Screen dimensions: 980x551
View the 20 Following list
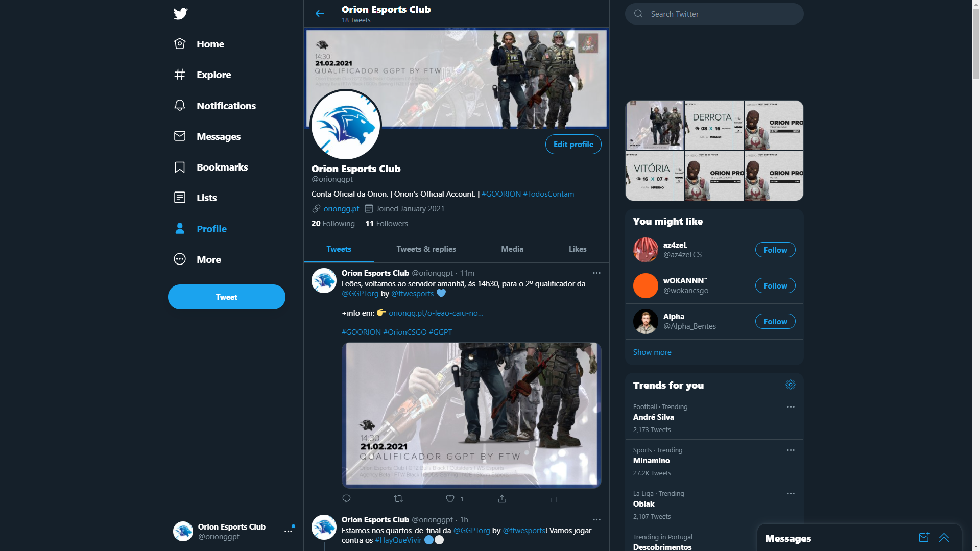(333, 224)
